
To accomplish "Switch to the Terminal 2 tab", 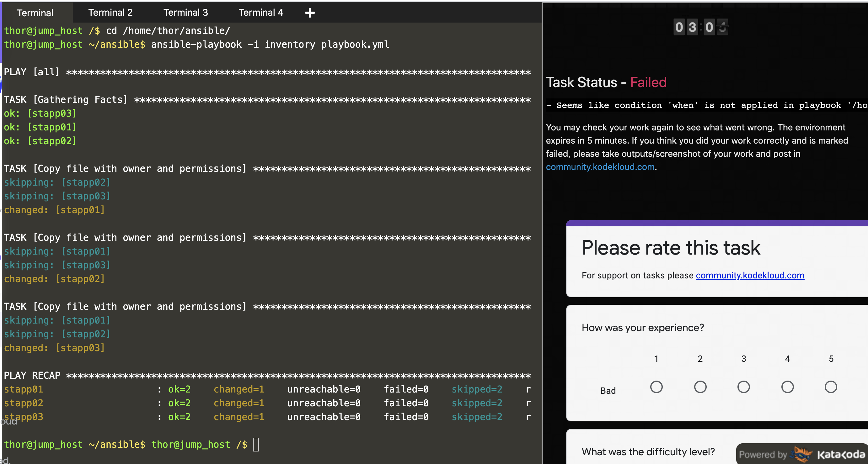I will pyautogui.click(x=110, y=13).
